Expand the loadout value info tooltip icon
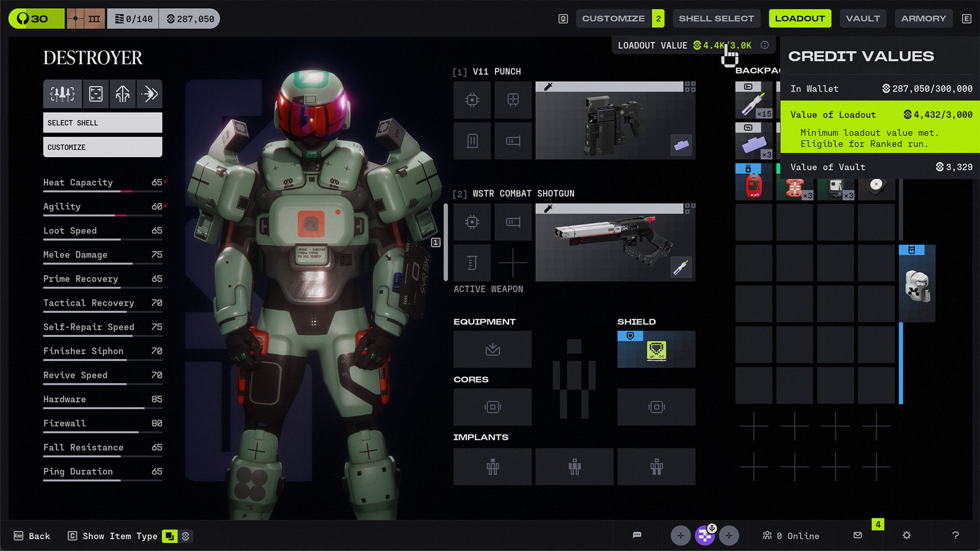This screenshot has height=551, width=980. [764, 45]
